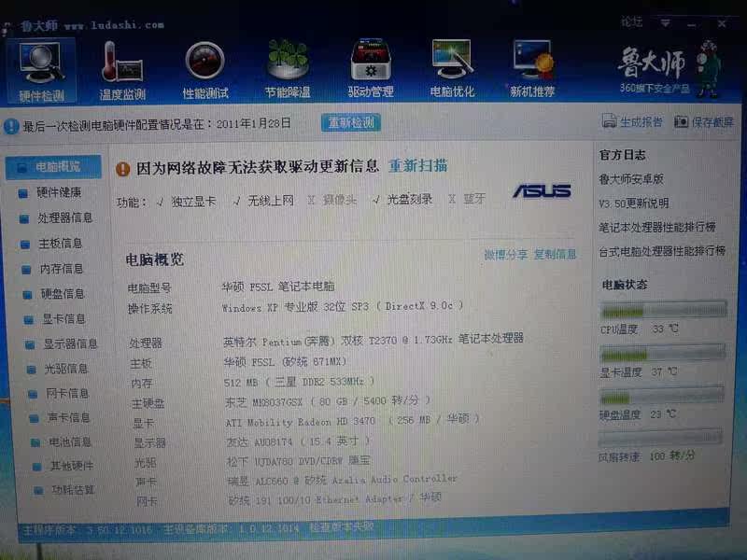Select 硬盘信息 in the left sidebar
Image resolution: width=747 pixels, height=560 pixels.
(63, 294)
